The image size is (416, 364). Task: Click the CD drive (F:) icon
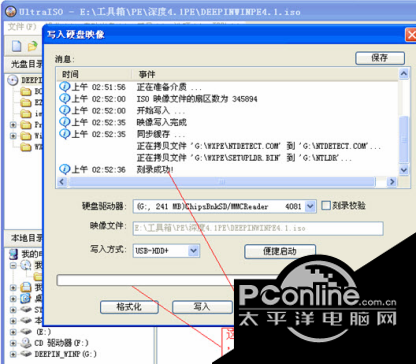[25, 342]
